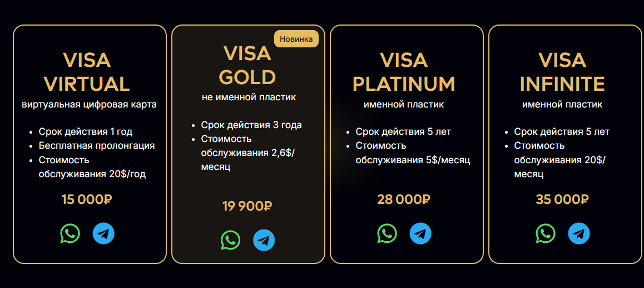
Task: Contact via WhatsApp on Visa Platinum card
Action: pos(387,233)
